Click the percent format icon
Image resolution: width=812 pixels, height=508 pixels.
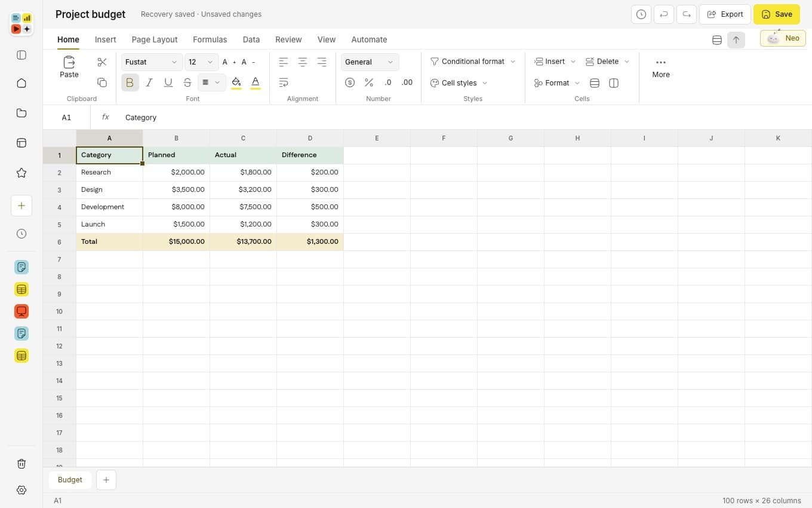coord(369,82)
